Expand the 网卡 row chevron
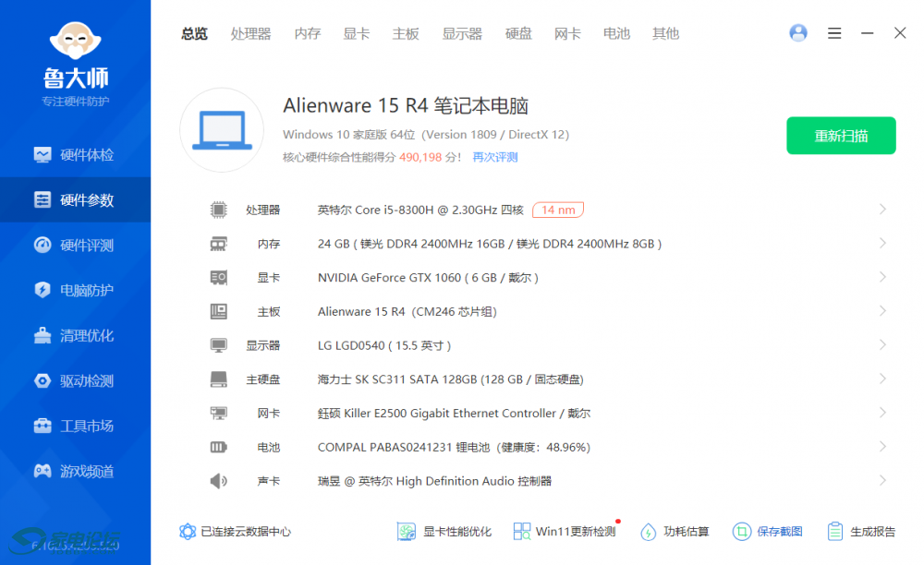 882,413
